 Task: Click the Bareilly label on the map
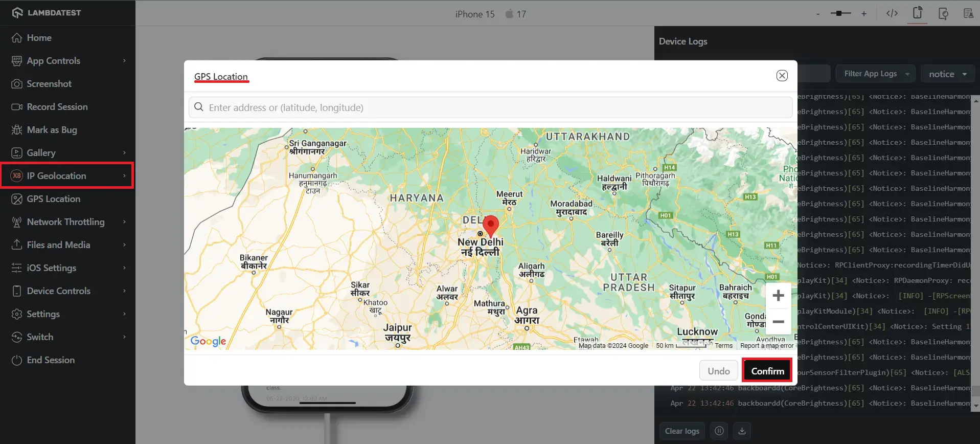tap(609, 239)
